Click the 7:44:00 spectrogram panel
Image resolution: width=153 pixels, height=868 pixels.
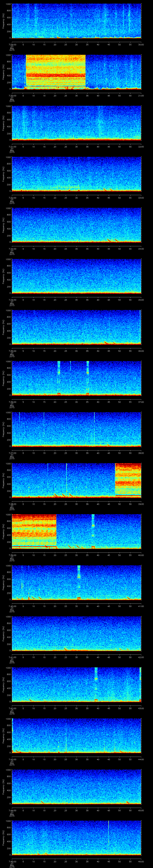click(77, 786)
